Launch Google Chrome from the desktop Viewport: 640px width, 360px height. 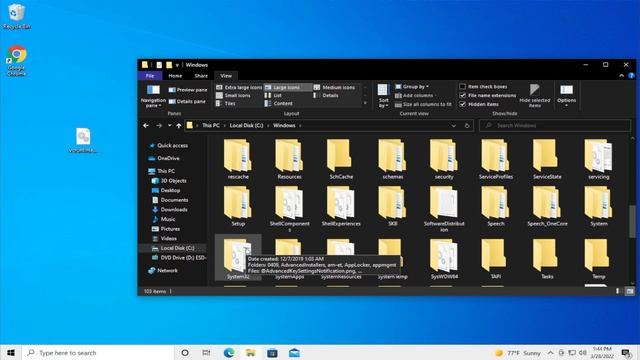click(x=17, y=60)
